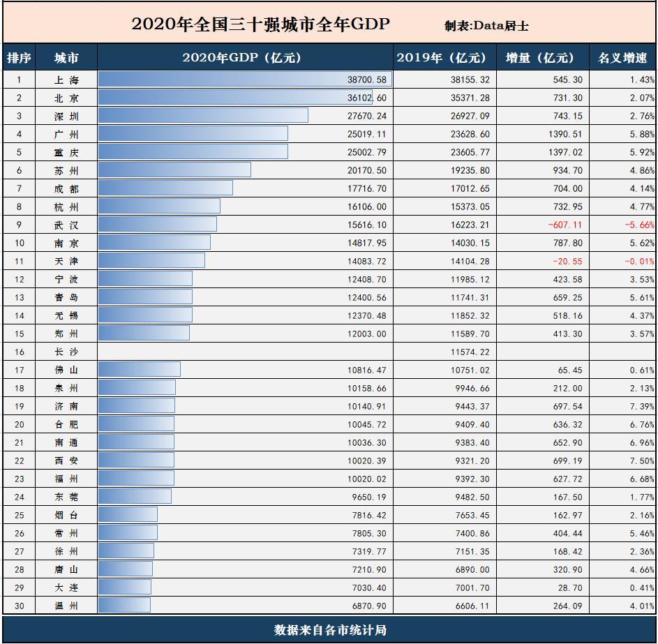Click the '名义增速' column header

(x=622, y=57)
